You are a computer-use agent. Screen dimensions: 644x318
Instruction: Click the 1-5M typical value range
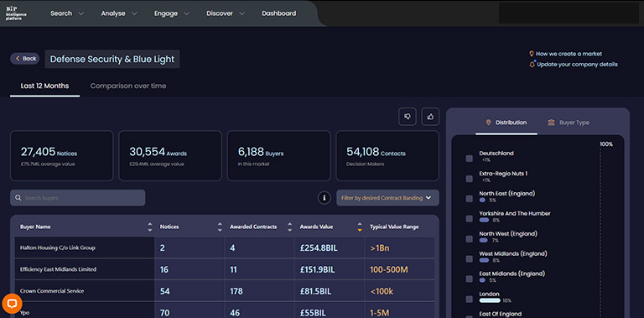pyautogui.click(x=380, y=313)
